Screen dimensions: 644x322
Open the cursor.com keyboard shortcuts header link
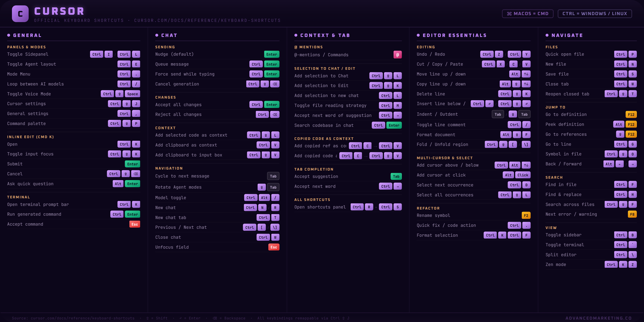pos(207,20)
